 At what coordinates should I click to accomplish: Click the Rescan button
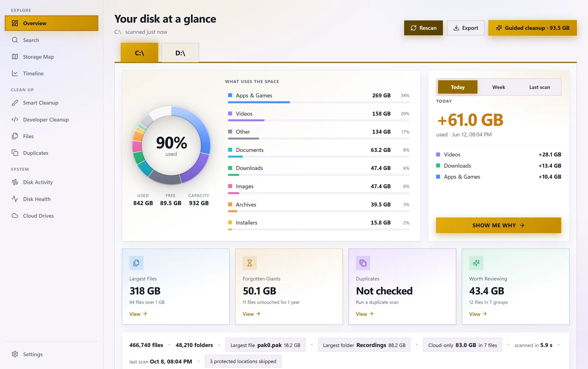423,28
